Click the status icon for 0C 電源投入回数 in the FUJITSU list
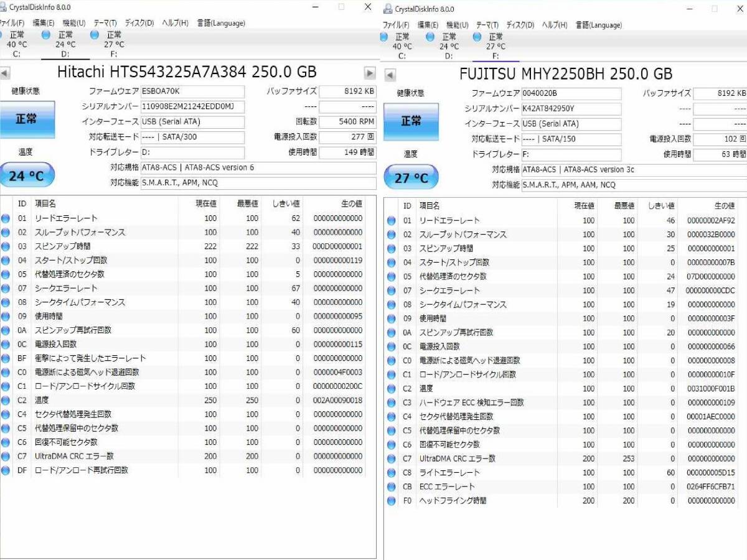Image resolution: width=747 pixels, height=560 pixels. coord(391,347)
